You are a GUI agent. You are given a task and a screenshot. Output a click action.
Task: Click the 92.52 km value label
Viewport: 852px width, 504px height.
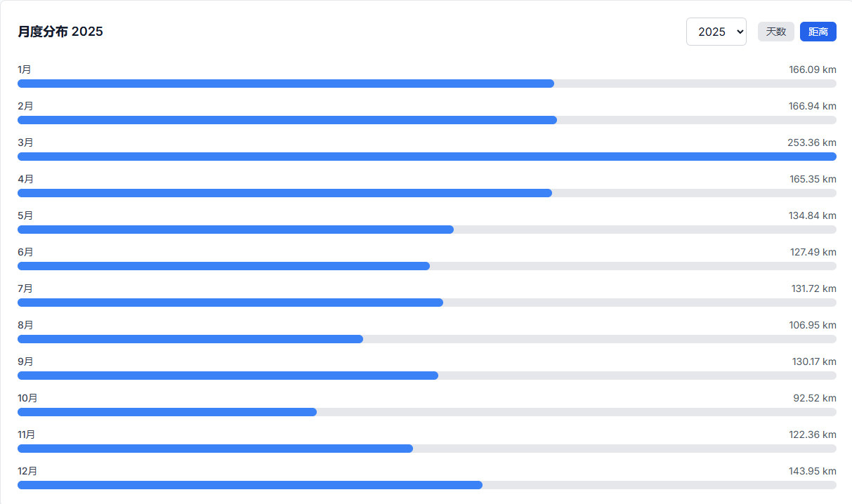click(x=815, y=398)
